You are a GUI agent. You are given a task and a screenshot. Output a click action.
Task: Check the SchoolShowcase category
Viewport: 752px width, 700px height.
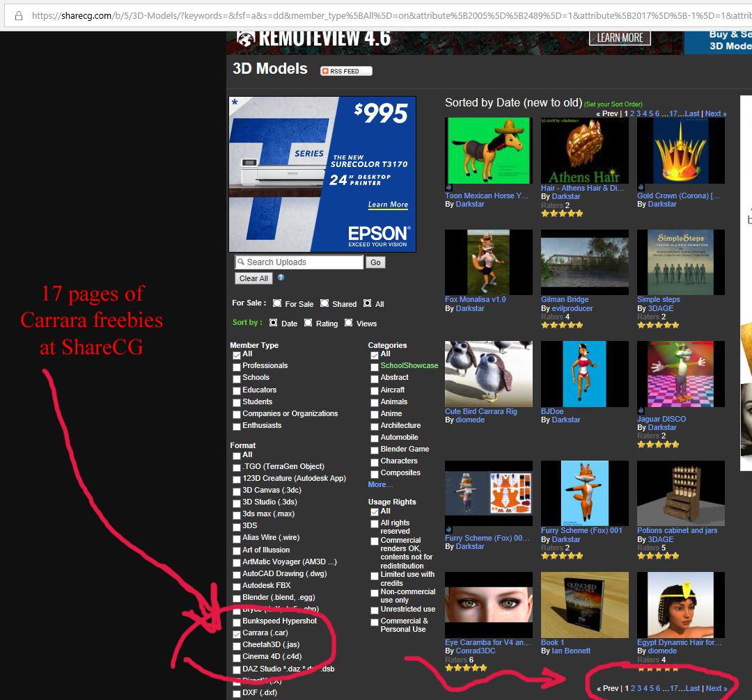[x=375, y=367]
